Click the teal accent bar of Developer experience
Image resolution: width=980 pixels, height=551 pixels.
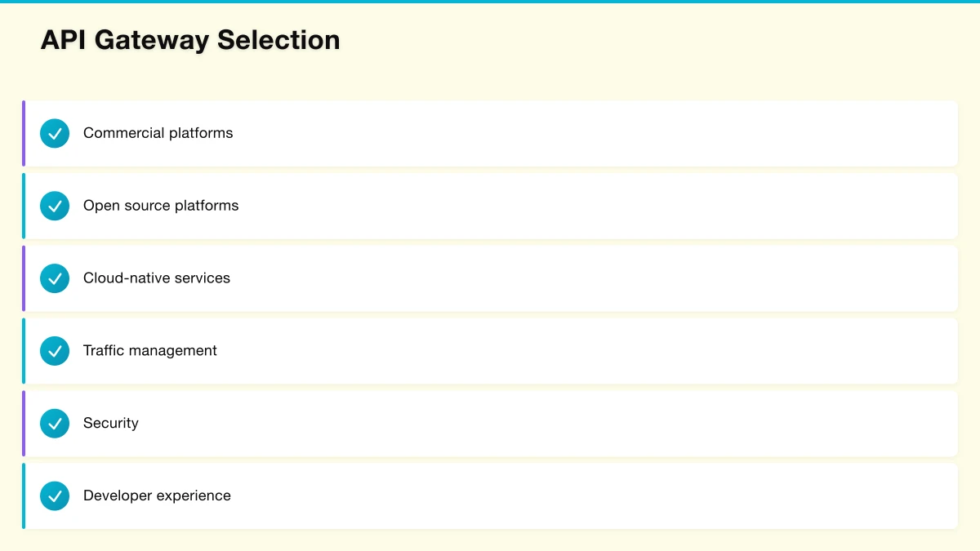tap(24, 495)
